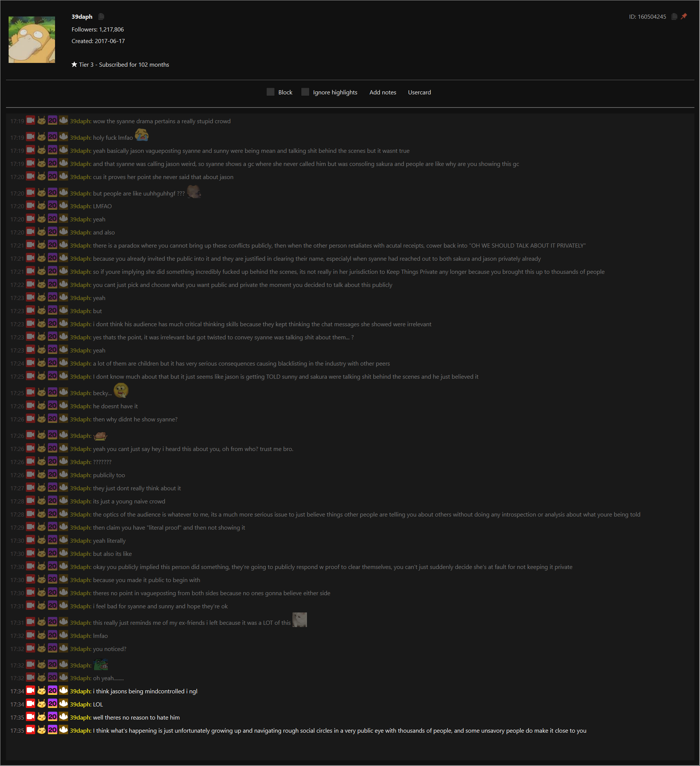Screen dimensions: 700x766
Task: Click hat badge on 'I think what's happening' message
Action: point(63,730)
